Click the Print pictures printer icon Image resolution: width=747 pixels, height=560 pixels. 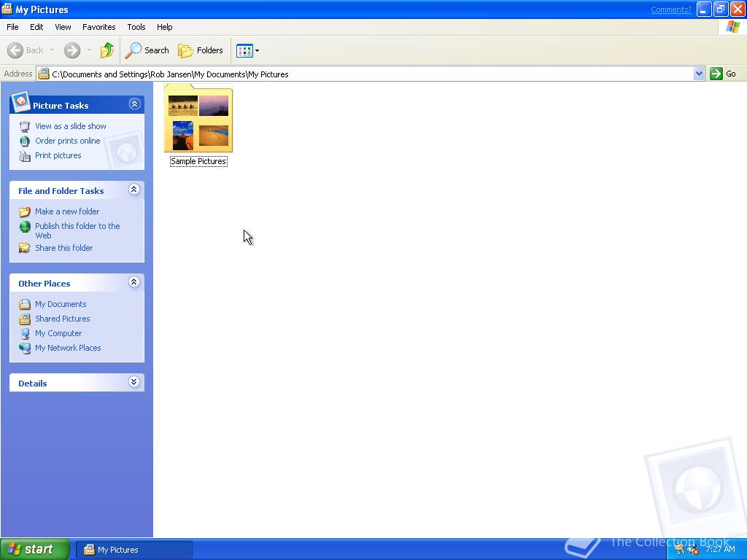click(25, 156)
